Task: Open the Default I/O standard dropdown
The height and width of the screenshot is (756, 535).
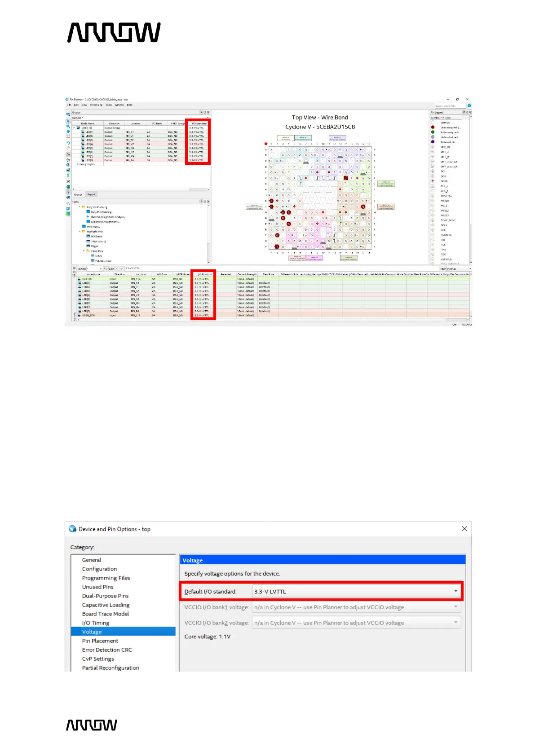Action: [x=357, y=591]
